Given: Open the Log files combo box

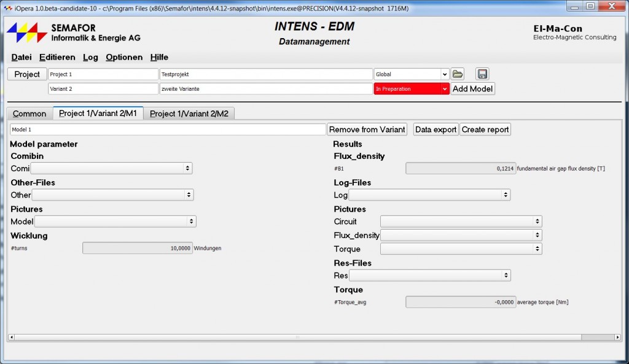Looking at the screenshot, I should click(429, 195).
